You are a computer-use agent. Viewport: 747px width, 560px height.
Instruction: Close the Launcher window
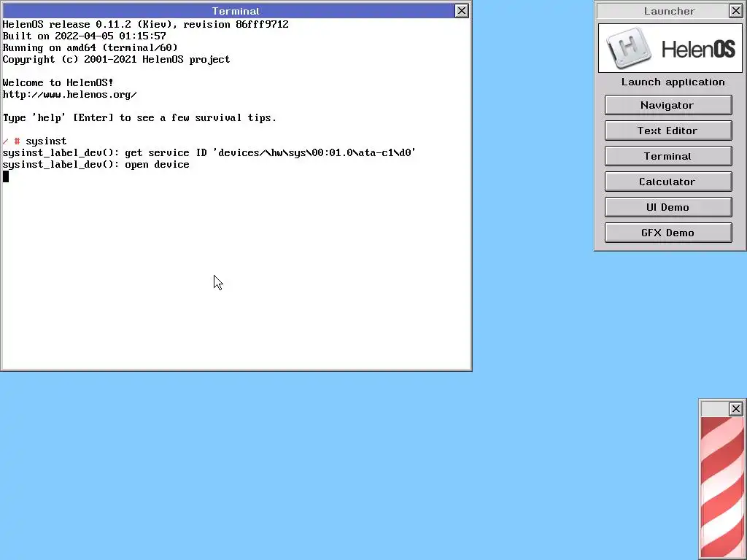735,11
